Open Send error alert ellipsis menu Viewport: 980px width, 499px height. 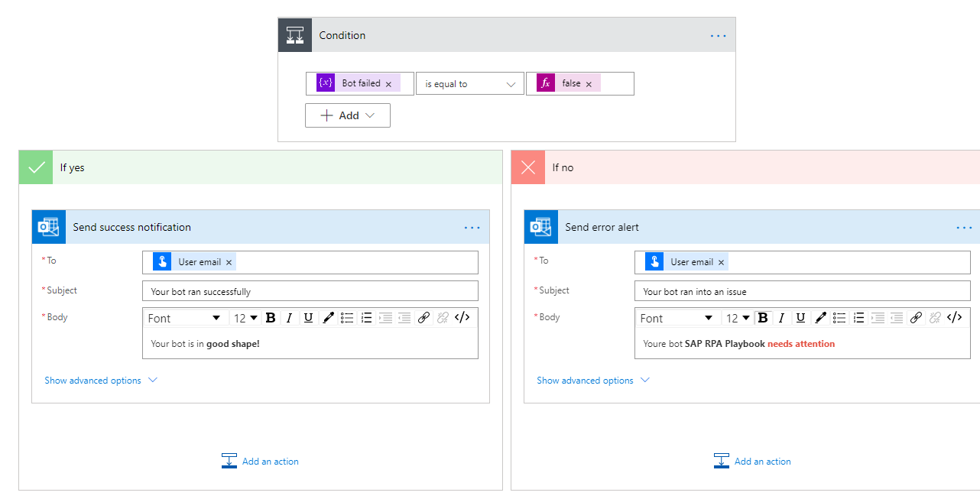tap(964, 228)
